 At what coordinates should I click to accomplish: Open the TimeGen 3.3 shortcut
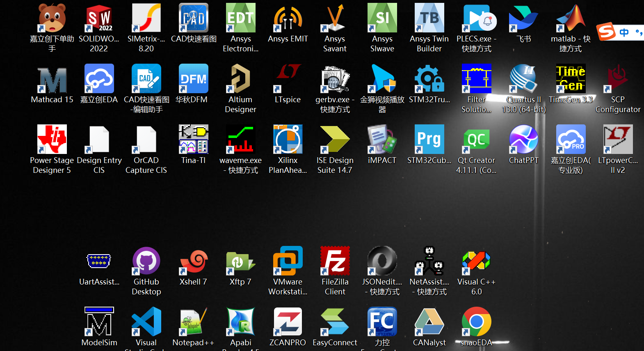pyautogui.click(x=571, y=79)
